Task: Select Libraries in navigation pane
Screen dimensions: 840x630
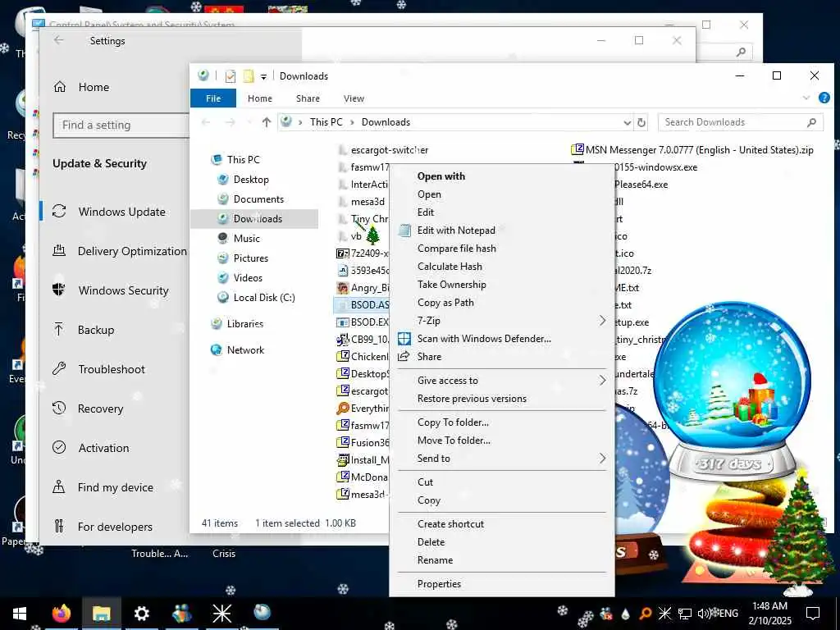Action: (x=244, y=324)
